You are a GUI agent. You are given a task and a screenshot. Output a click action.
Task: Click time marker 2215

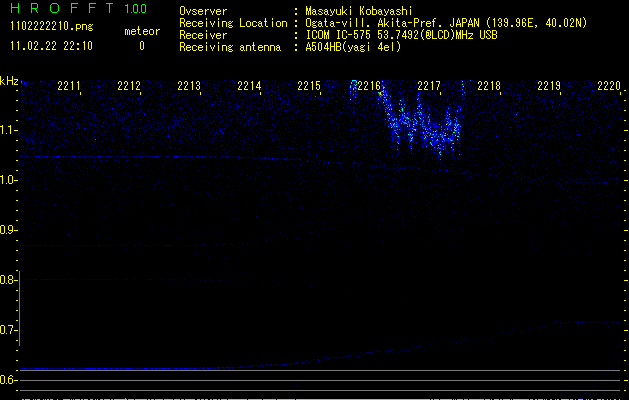pyautogui.click(x=309, y=85)
